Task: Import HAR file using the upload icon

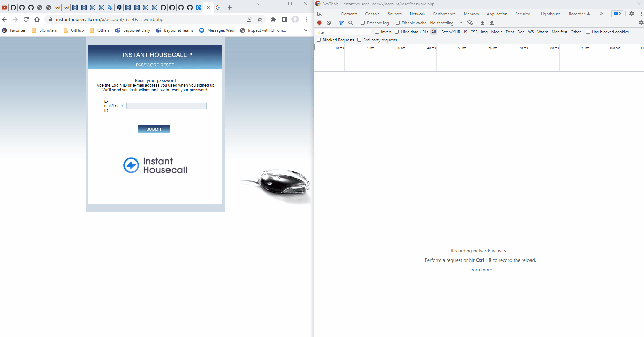Action: (x=482, y=23)
